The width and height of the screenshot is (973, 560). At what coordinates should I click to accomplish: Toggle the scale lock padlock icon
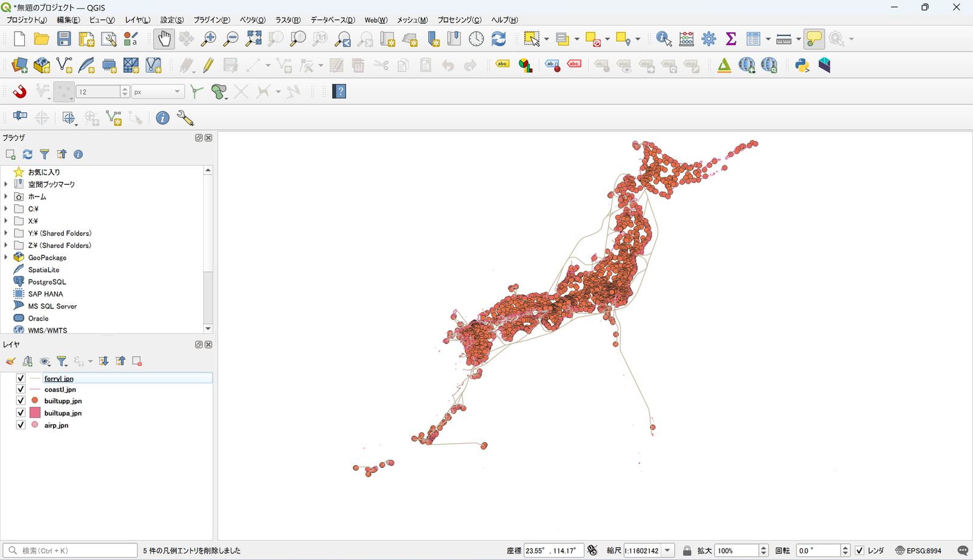(x=687, y=550)
